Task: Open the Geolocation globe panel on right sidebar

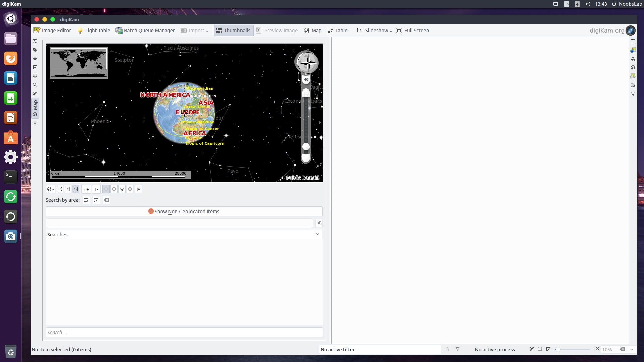Action: coord(633,67)
